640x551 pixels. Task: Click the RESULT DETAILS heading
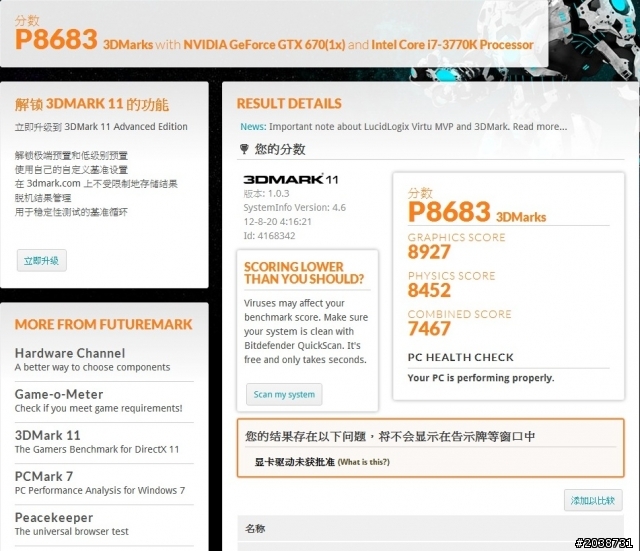289,104
